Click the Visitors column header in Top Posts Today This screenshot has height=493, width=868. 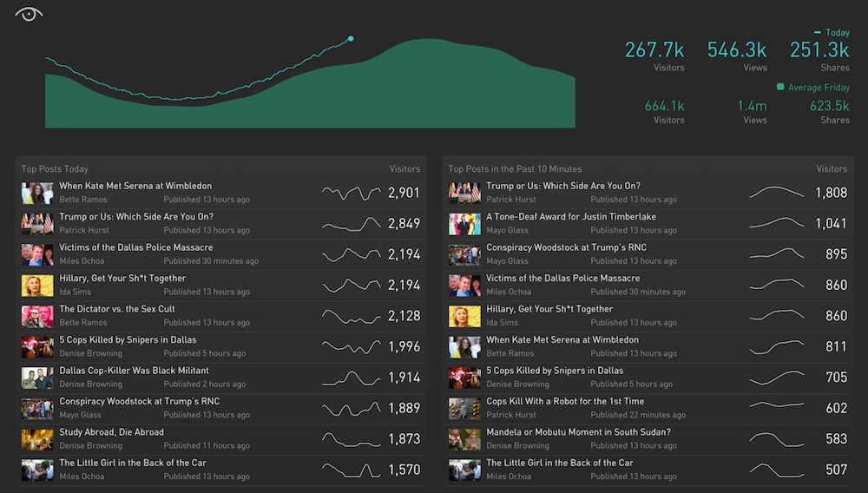pos(404,169)
